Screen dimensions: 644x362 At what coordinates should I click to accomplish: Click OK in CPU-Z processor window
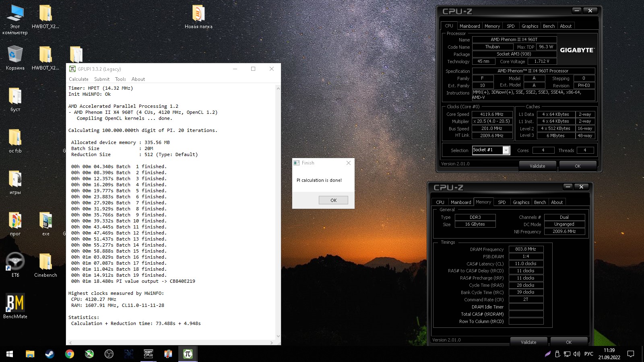tap(578, 166)
